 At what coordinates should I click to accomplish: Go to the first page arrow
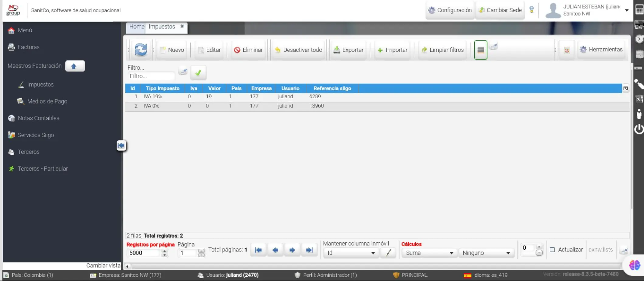click(x=258, y=250)
